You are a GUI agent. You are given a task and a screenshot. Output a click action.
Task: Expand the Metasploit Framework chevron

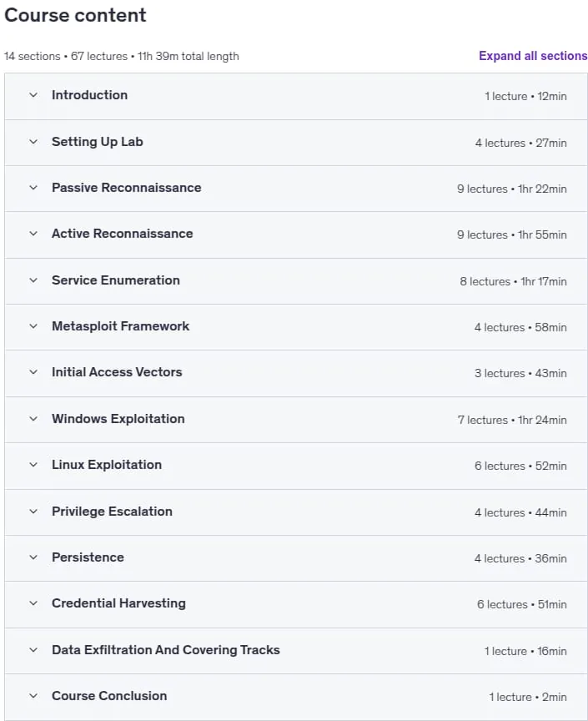(x=33, y=326)
